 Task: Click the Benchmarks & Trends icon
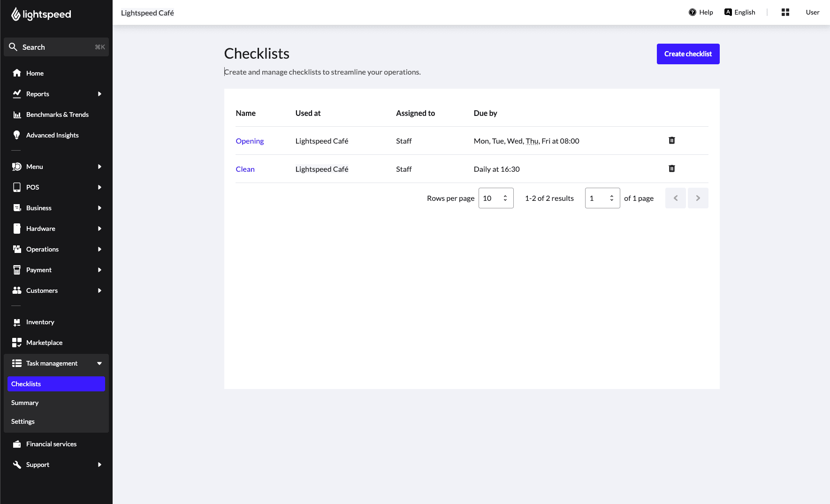tap(17, 115)
